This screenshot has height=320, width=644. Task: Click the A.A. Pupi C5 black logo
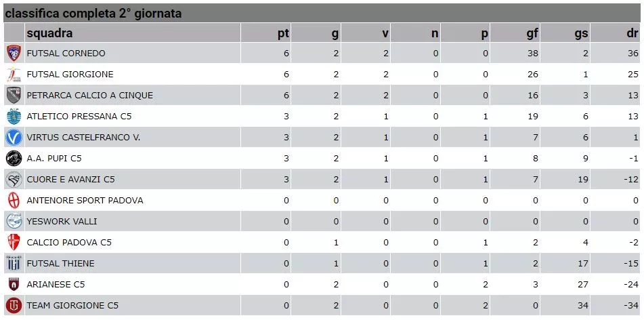(14, 159)
